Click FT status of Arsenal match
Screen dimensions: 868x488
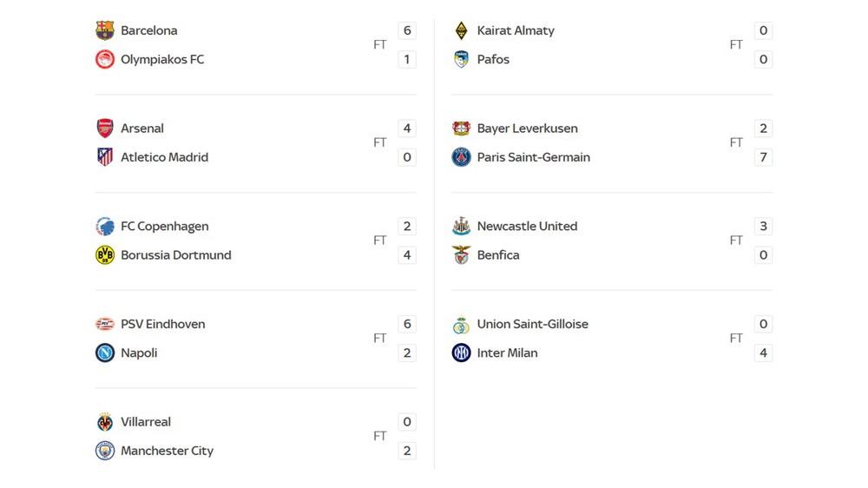[380, 142]
